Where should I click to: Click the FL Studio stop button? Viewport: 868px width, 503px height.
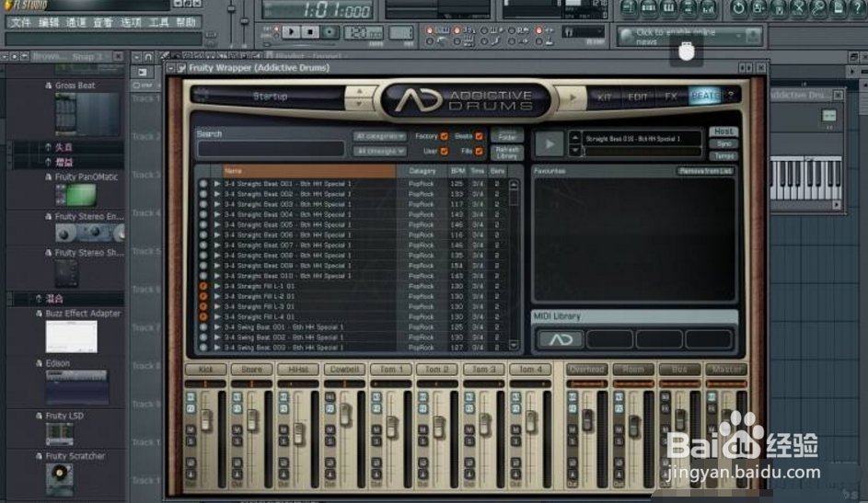310,32
